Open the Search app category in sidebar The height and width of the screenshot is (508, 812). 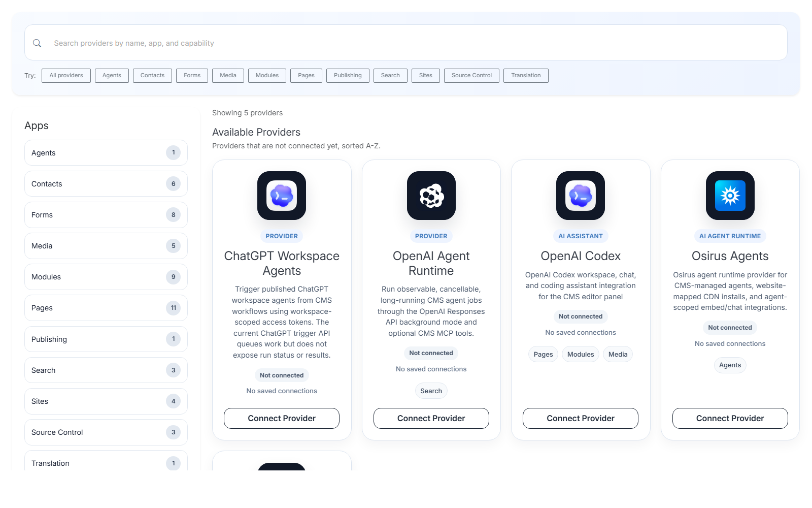coord(106,370)
